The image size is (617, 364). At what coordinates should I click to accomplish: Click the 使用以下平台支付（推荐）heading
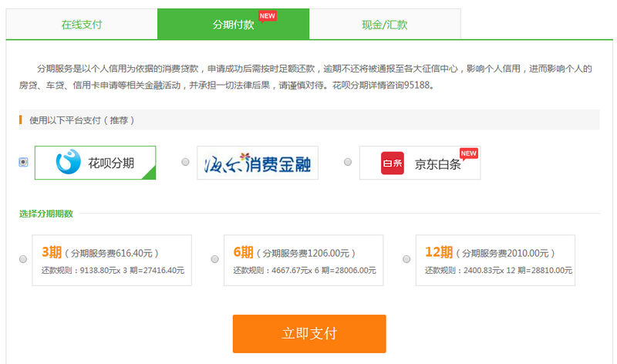(82, 120)
